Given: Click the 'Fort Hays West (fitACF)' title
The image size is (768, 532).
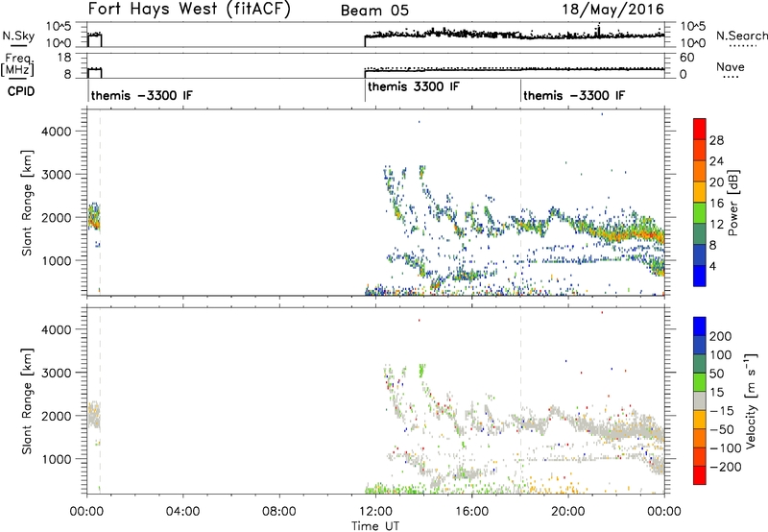Looking at the screenshot, I should 189,9.
